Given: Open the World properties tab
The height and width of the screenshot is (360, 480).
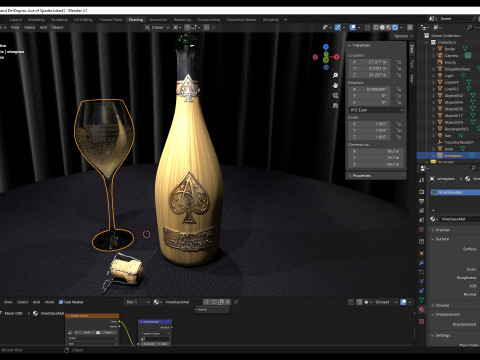Looking at the screenshot, I should (422, 229).
